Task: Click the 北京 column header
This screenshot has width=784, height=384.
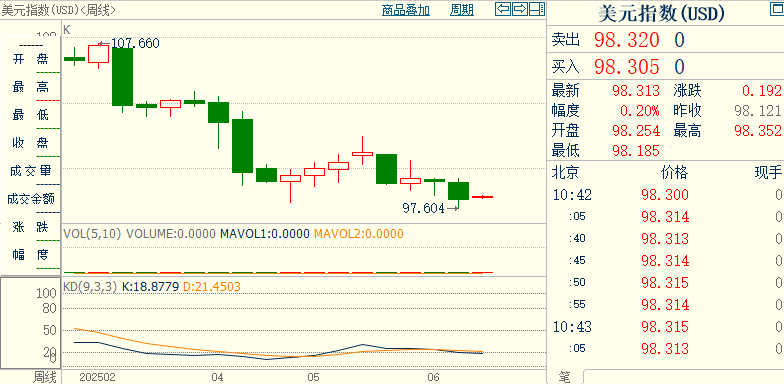Action: click(x=566, y=173)
